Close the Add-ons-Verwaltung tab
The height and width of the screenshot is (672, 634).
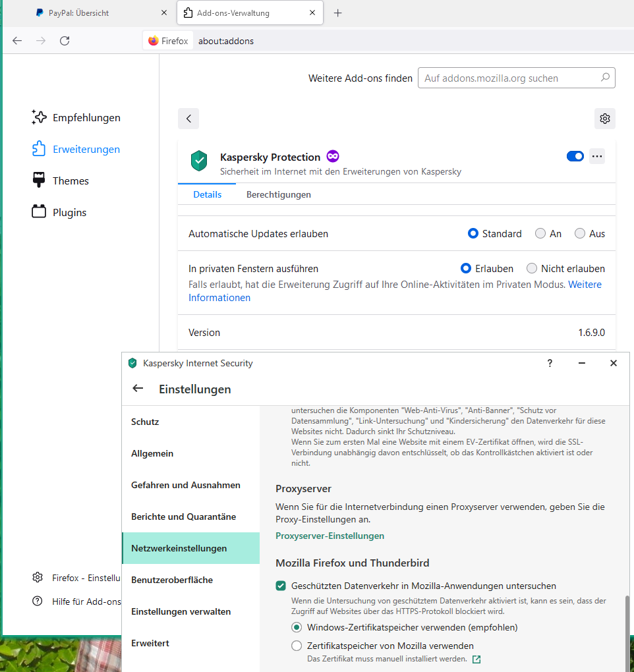[312, 13]
